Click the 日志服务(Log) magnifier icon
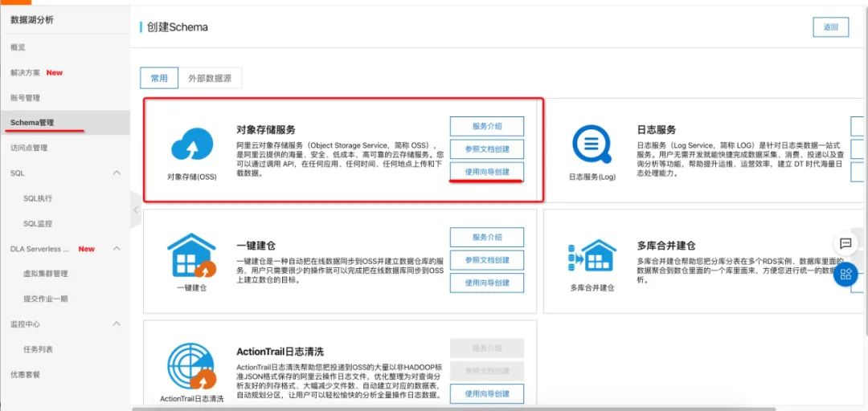Image resolution: width=868 pixels, height=411 pixels. click(x=592, y=144)
